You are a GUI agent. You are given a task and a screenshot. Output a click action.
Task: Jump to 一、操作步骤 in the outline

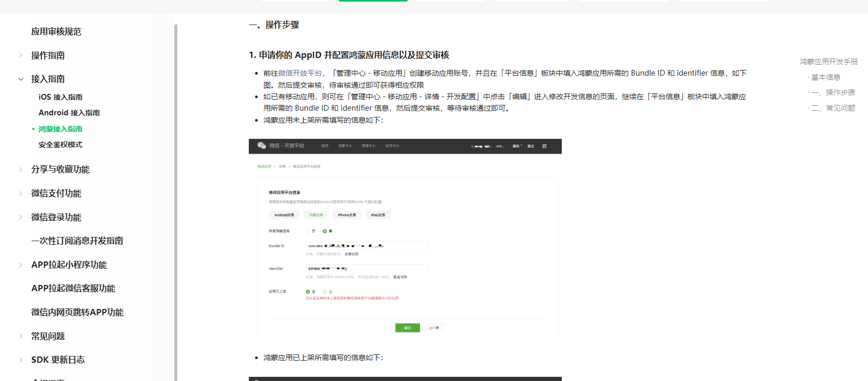point(833,92)
